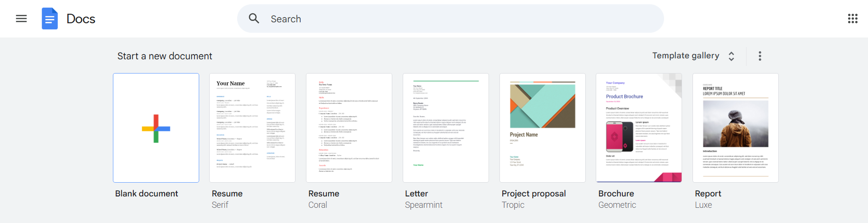Viewport: 868px width, 223px height.
Task: Open the three-dot more options menu
Action: click(x=760, y=56)
